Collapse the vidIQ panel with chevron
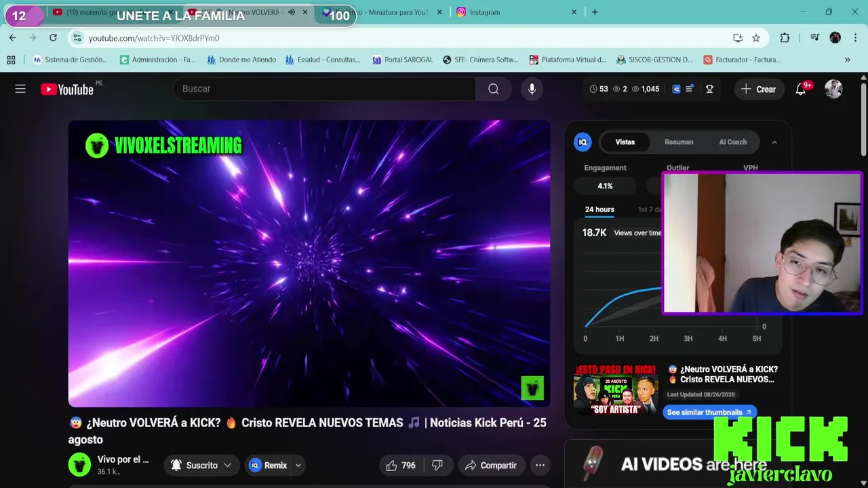 coord(774,142)
